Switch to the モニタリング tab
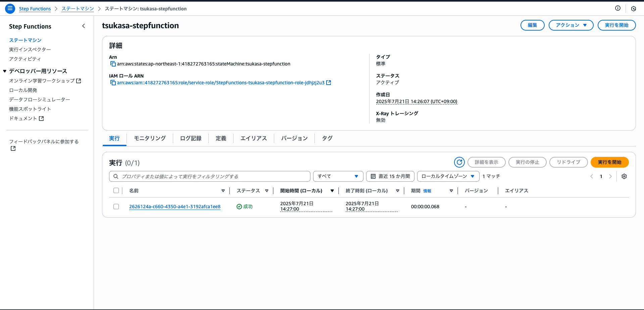The width and height of the screenshot is (644, 310). pos(150,138)
